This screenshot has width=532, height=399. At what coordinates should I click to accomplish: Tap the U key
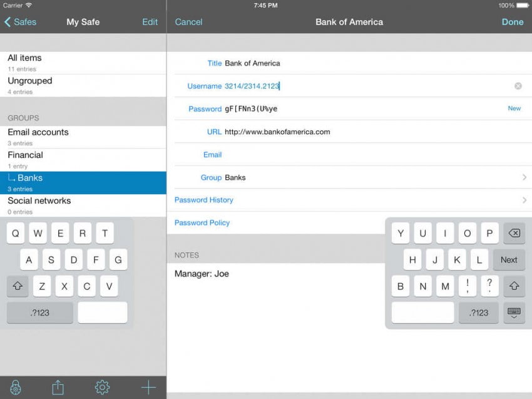(x=422, y=233)
